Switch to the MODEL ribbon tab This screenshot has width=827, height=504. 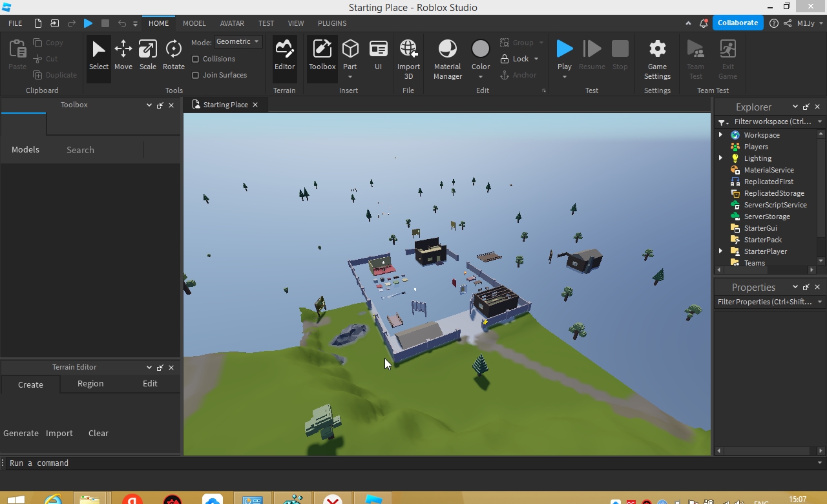[194, 23]
